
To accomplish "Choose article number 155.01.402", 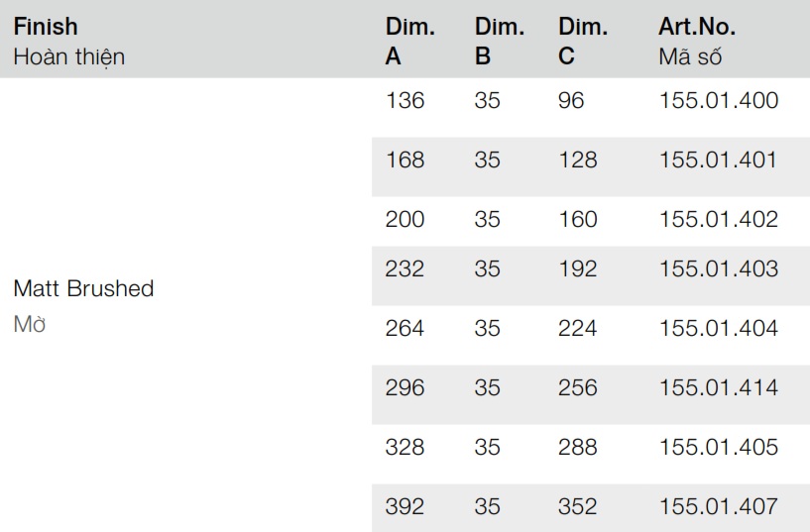I will click(718, 219).
